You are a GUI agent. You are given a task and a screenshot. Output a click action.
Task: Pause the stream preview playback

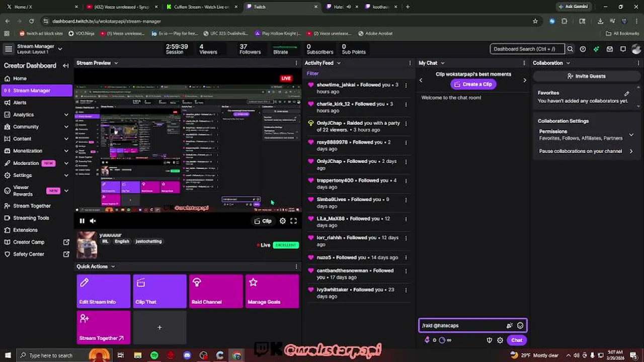coord(82,221)
